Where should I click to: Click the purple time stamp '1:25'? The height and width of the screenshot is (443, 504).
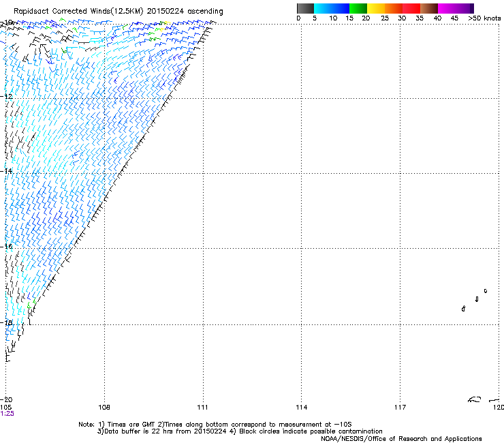click(7, 414)
